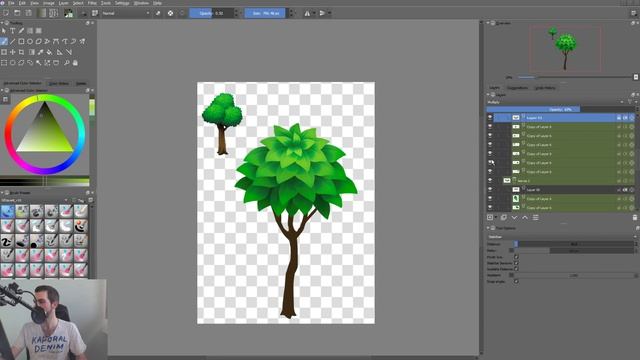640x360 pixels.
Task: Hide the highlighted top layer via eye
Action: click(490, 118)
